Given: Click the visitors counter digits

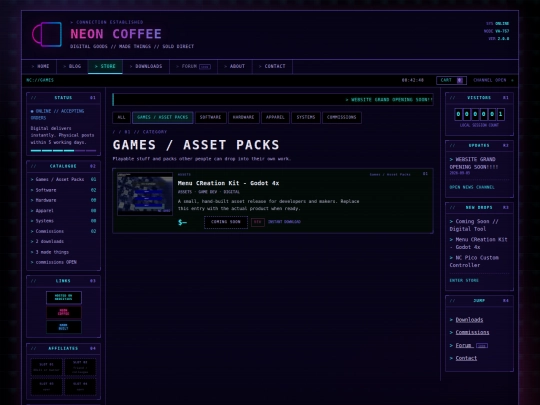Looking at the screenshot, I should pyautogui.click(x=479, y=114).
